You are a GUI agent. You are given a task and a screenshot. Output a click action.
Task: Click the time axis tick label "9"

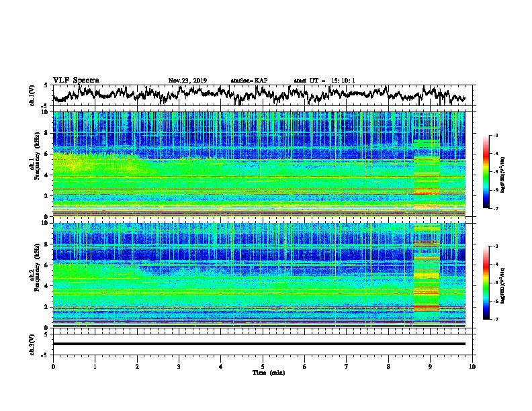pyautogui.click(x=430, y=366)
